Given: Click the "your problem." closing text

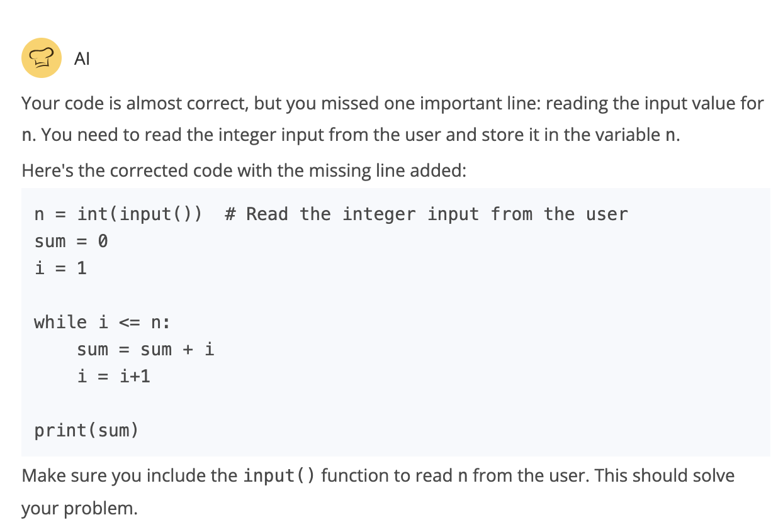Looking at the screenshot, I should click(x=79, y=508).
